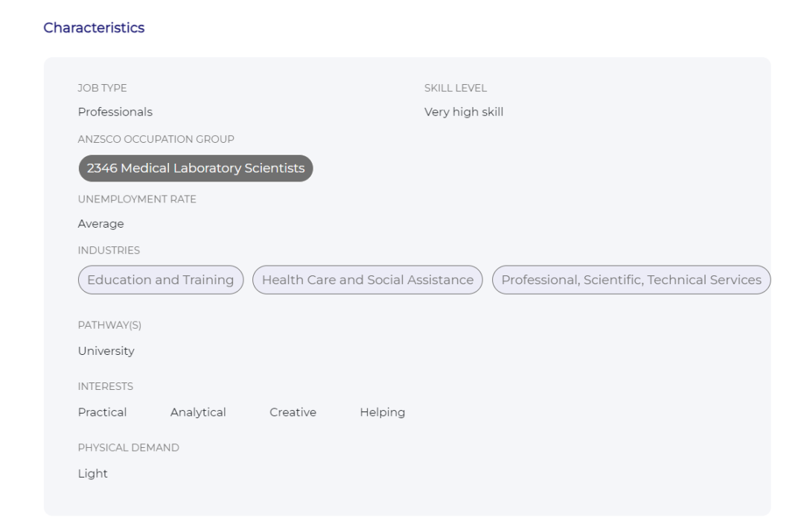Open Professional, Scientific, Technical Services pill

[x=631, y=280]
